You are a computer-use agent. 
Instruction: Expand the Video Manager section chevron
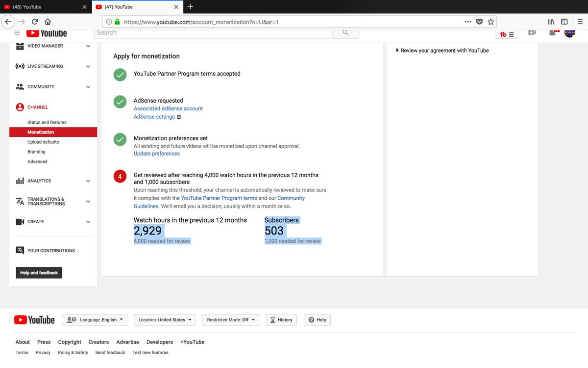pos(88,46)
